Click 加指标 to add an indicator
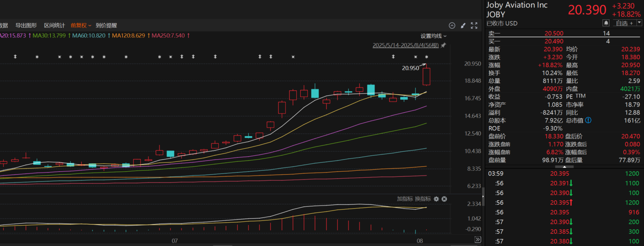The width and height of the screenshot is (644, 246). click(x=404, y=199)
